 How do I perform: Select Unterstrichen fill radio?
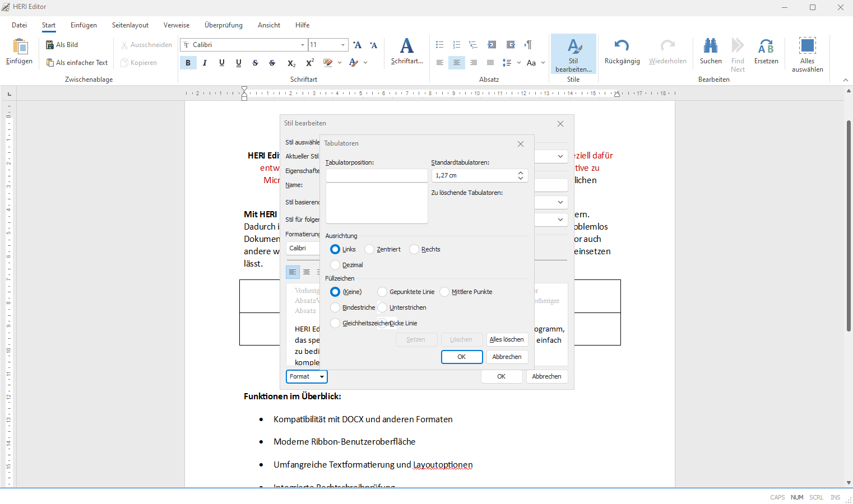click(382, 307)
